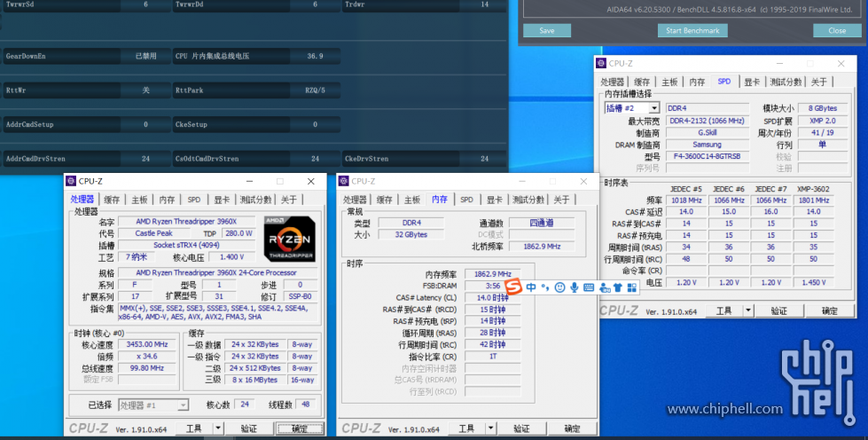Viewport: 868px width, 440px height.
Task: Open 关于 tab in the processor window
Action: tap(289, 200)
